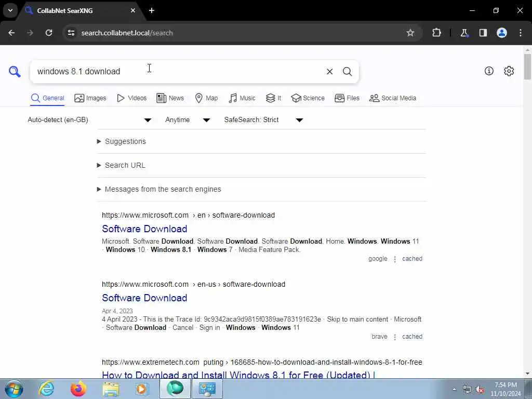532x399 pixels.
Task: Open preferences gear icon
Action: click(x=509, y=71)
